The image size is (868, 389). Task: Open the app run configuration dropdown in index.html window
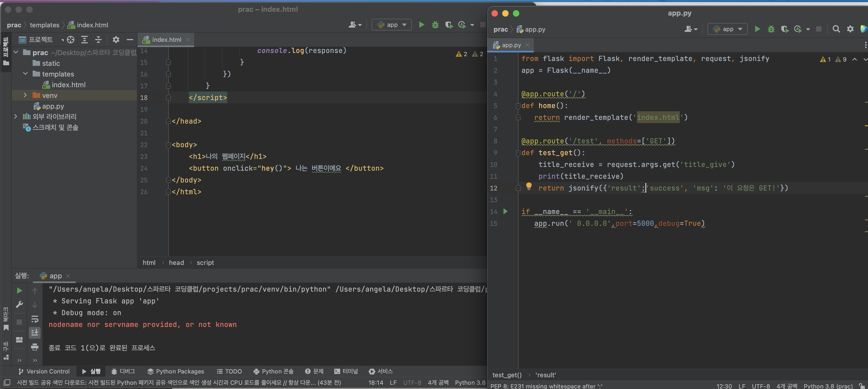point(391,25)
